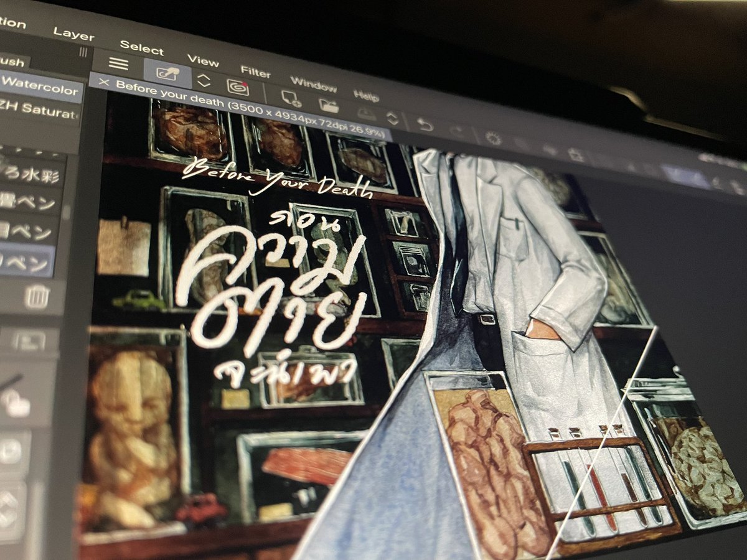Select the Watercolor sub tool group

41,86
